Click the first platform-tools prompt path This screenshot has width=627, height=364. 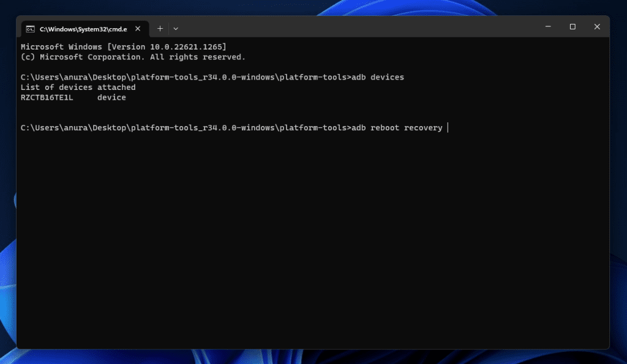pos(184,78)
